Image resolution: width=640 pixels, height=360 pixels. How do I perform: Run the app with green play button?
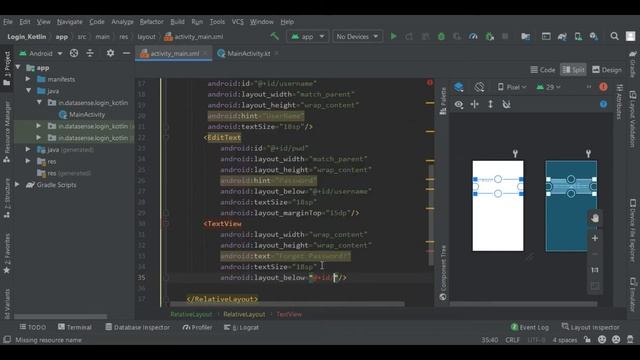coord(393,36)
